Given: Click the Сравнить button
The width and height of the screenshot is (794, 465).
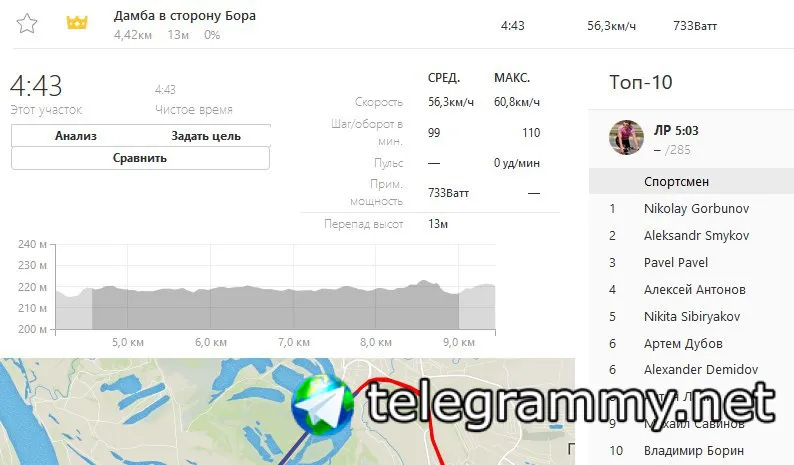Looking at the screenshot, I should (140, 158).
